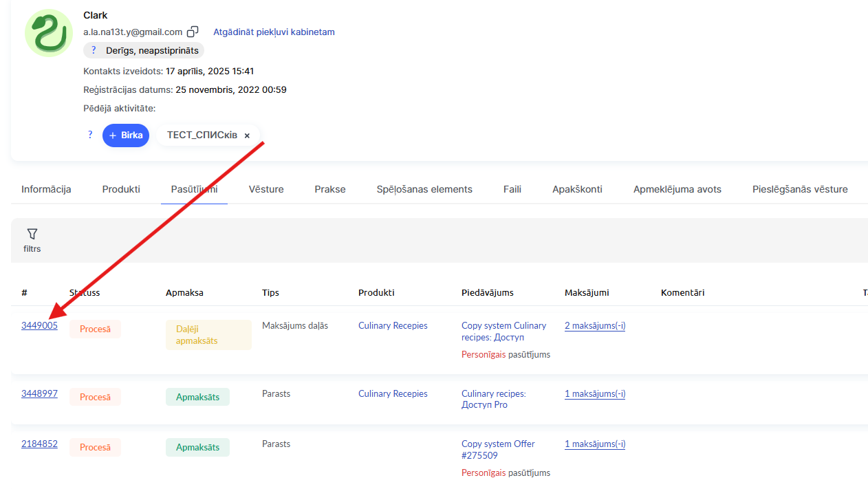Select the Prakse tab

tap(330, 189)
